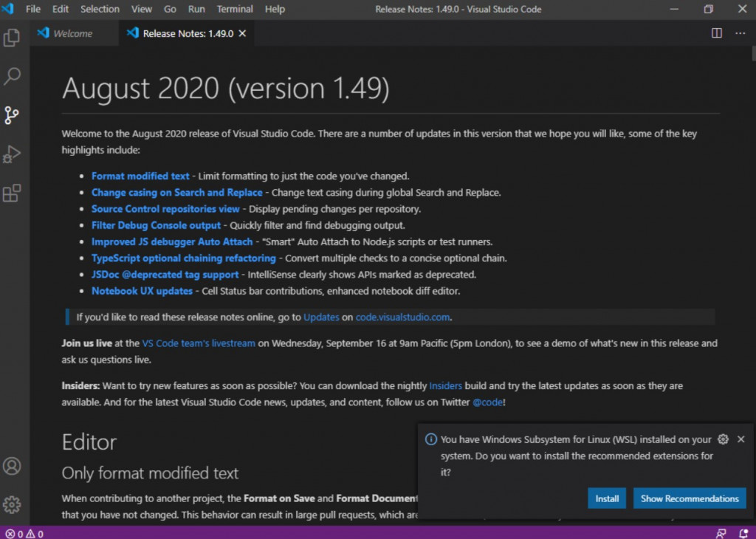This screenshot has width=756, height=539.
Task: Open Change casing on Search and Replace link
Action: [x=177, y=193]
